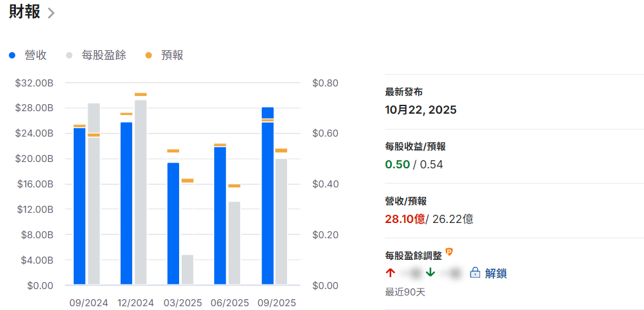644x310 pixels.
Task: Click the 06/2025 EPS orange forecast marker
Action: pos(234,185)
